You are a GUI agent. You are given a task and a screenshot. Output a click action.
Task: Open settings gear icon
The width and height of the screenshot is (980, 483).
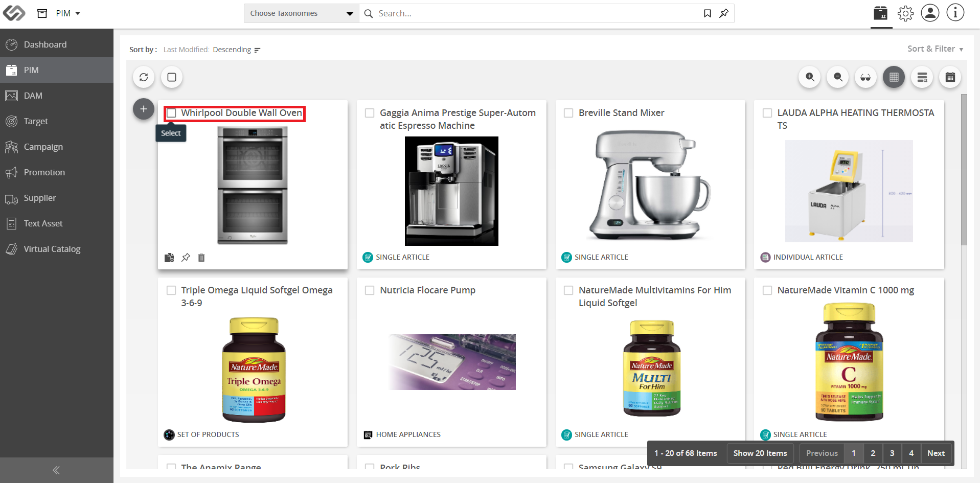coord(905,13)
